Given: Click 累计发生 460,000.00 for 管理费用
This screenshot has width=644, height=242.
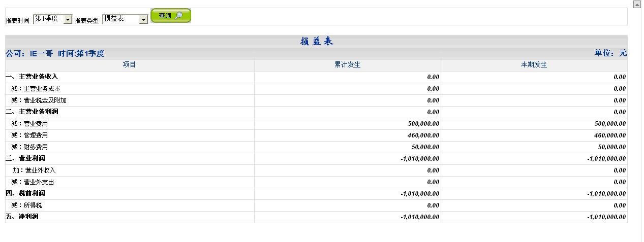Looking at the screenshot, I should tap(424, 135).
